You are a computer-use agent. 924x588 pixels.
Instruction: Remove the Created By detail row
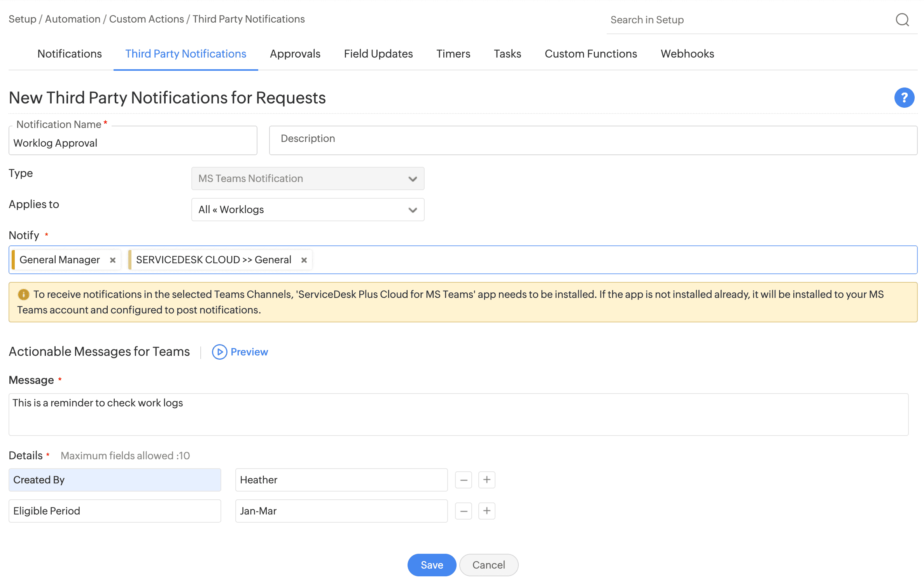464,480
